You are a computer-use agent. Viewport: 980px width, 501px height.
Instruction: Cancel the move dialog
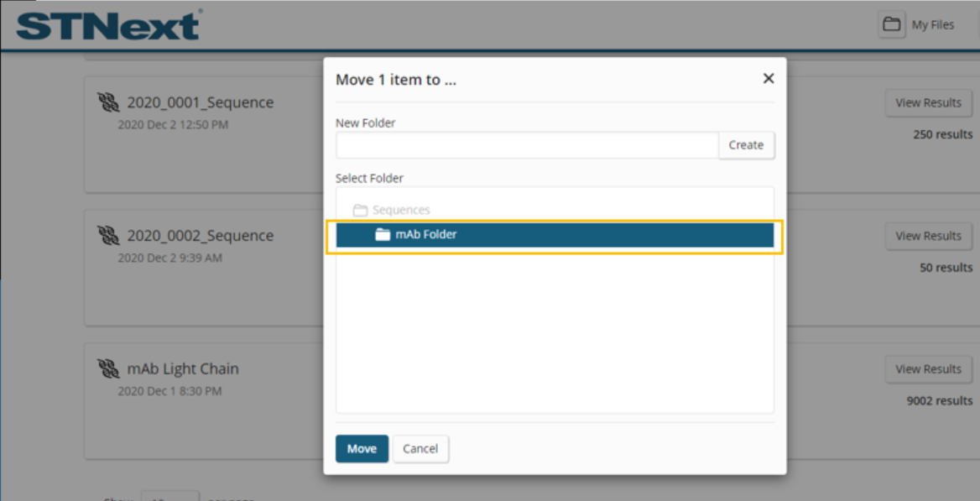pos(420,449)
